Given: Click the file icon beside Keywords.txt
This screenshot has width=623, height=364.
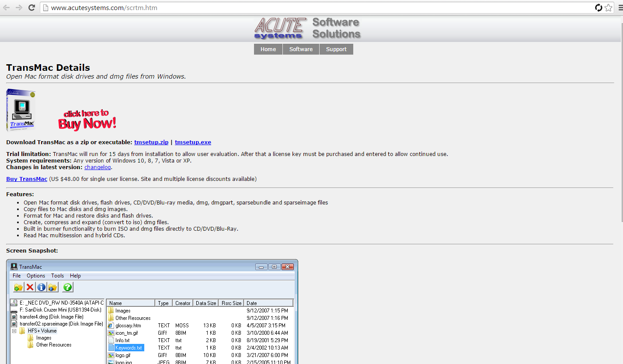Looking at the screenshot, I should point(111,348).
